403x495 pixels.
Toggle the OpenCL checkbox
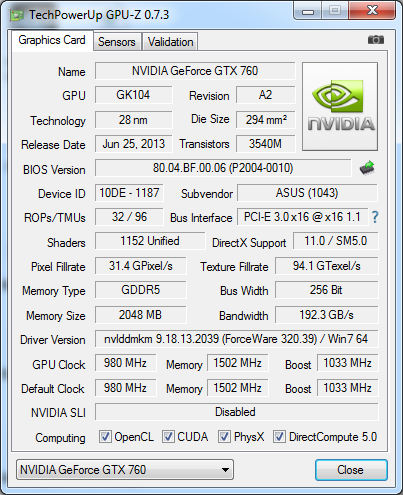(105, 437)
